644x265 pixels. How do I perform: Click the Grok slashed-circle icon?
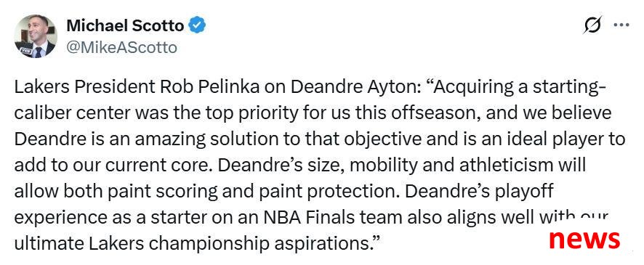592,25
